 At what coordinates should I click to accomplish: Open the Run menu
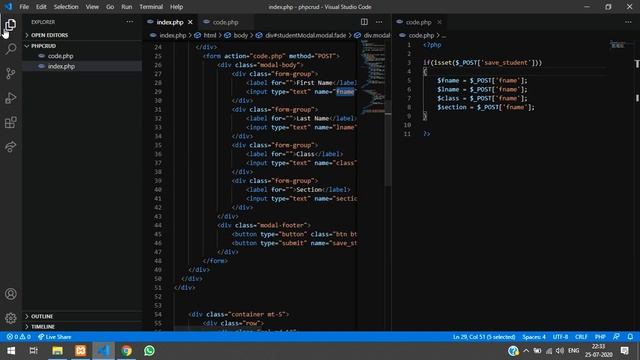[127, 7]
